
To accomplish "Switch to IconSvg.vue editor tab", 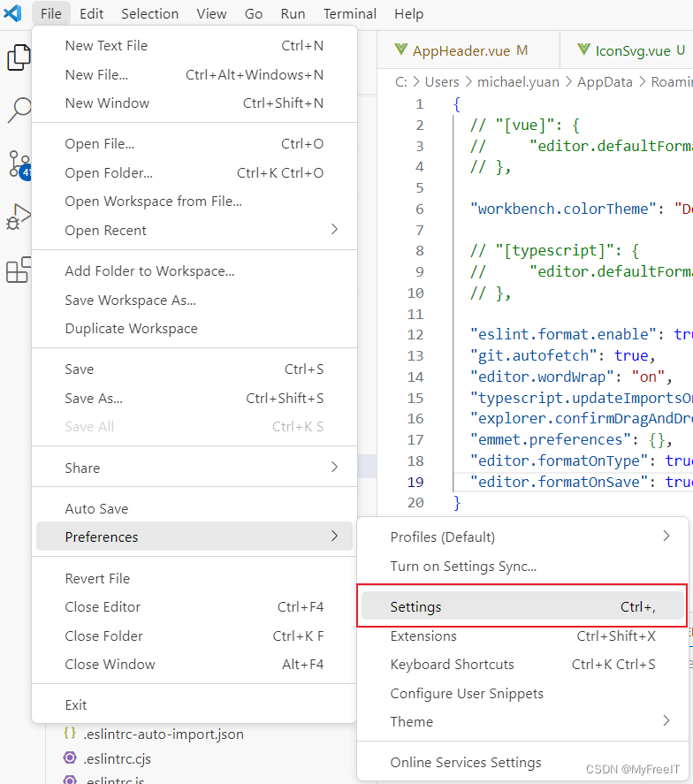I will click(x=627, y=50).
